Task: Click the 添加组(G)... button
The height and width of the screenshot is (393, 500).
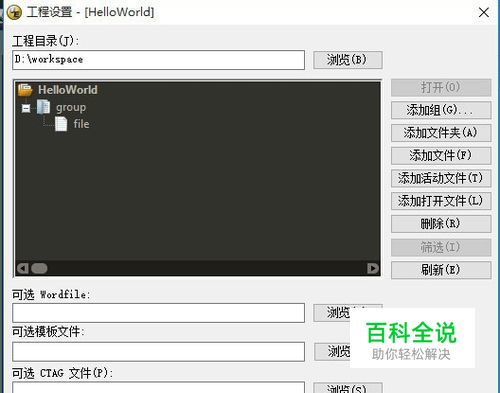Action: [441, 110]
